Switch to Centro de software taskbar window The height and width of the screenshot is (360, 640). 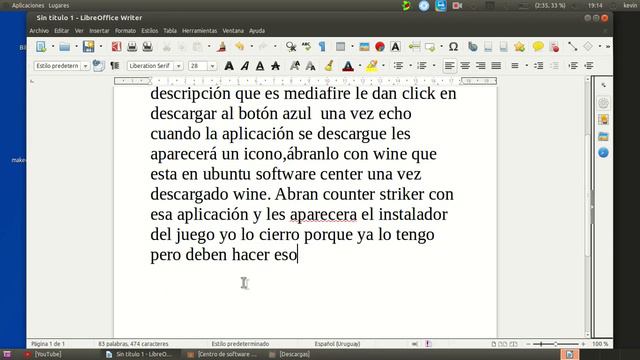(222, 354)
